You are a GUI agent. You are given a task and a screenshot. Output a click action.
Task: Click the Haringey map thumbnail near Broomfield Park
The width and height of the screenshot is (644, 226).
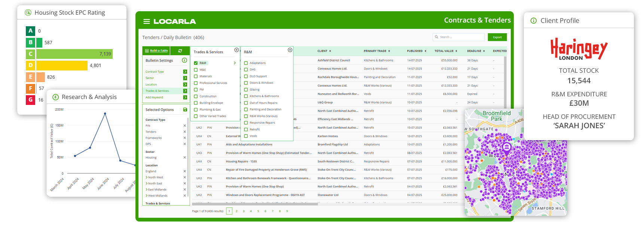pyautogui.click(x=516, y=162)
